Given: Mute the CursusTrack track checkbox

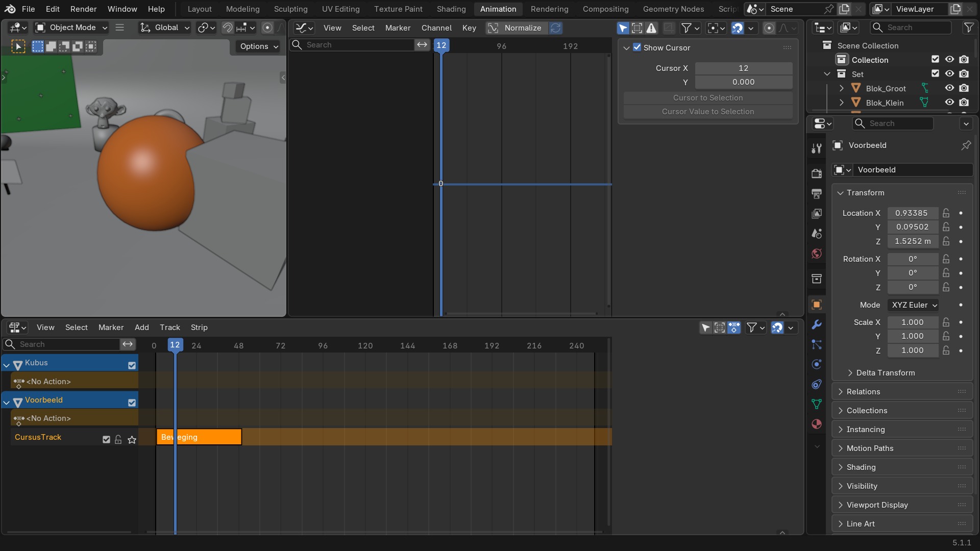Looking at the screenshot, I should [106, 439].
